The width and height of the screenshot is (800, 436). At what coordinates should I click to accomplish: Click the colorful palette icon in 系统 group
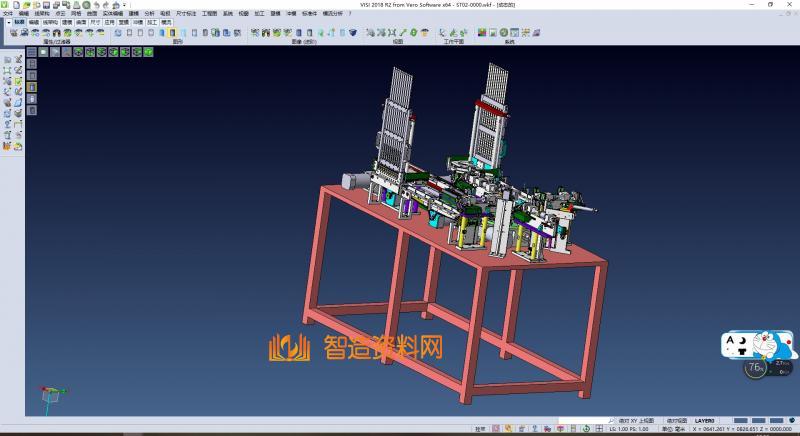point(481,33)
